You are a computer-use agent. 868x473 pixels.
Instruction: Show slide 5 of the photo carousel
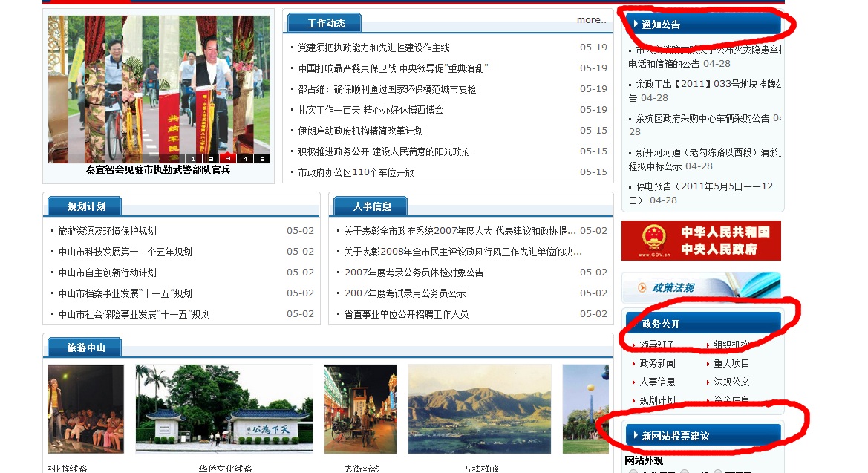[x=261, y=159]
